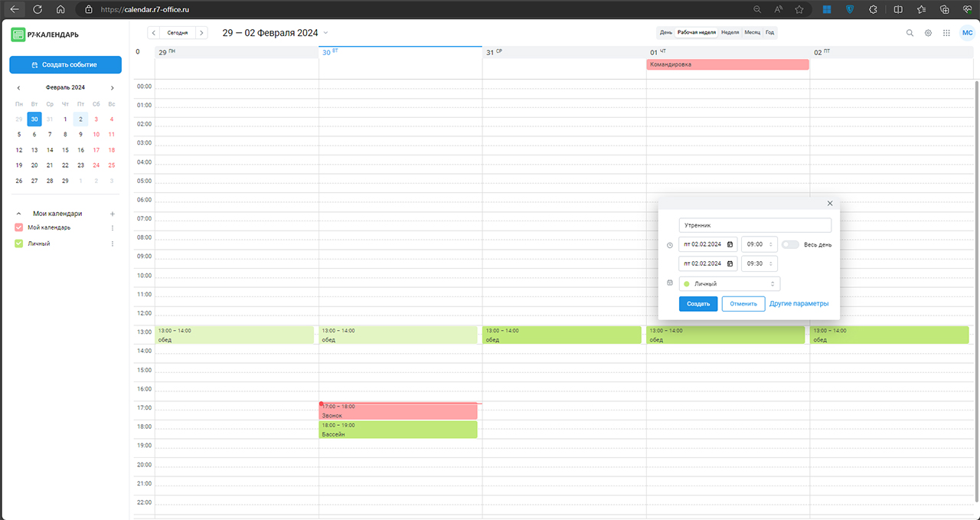Click the MC user avatar
Viewport: 980px width, 520px height.
pyautogui.click(x=967, y=33)
